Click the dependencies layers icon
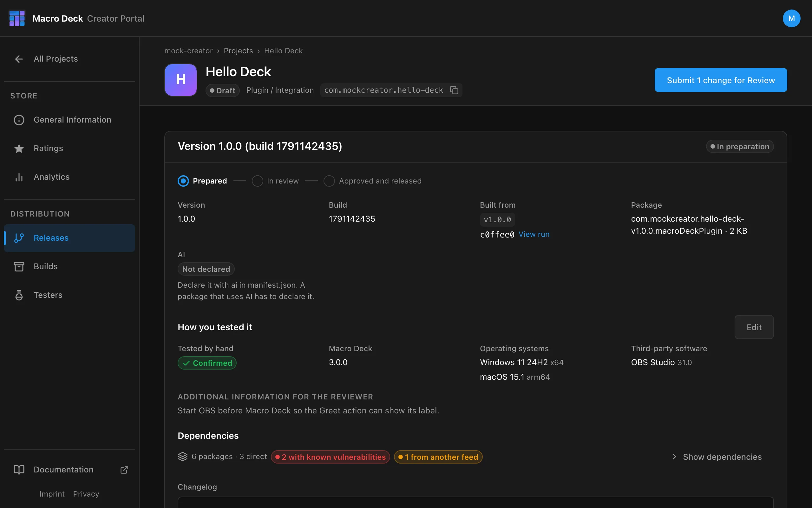Image resolution: width=812 pixels, height=508 pixels. 182,457
